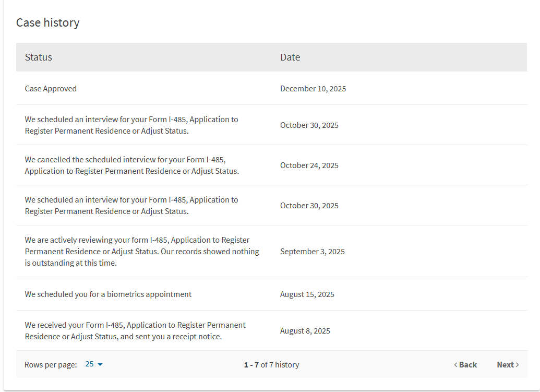Click the August 8, 2025 date

305,331
